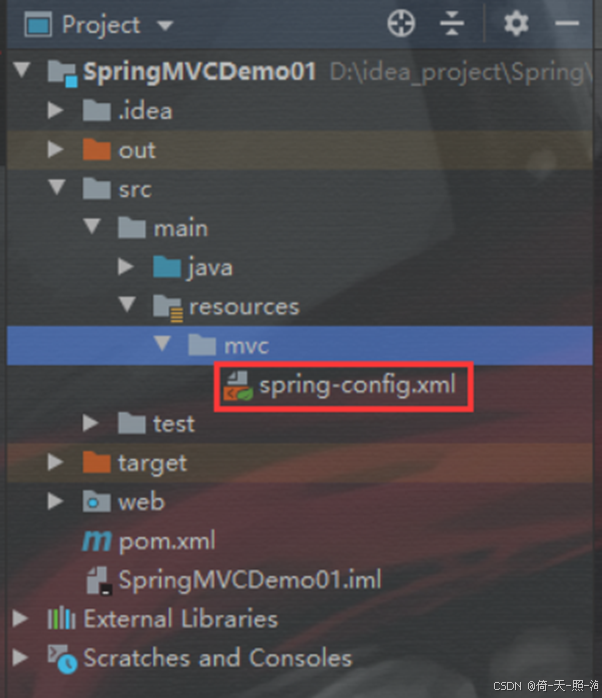This screenshot has width=602, height=698.
Task: Click the web folder icon
Action: coord(96,502)
